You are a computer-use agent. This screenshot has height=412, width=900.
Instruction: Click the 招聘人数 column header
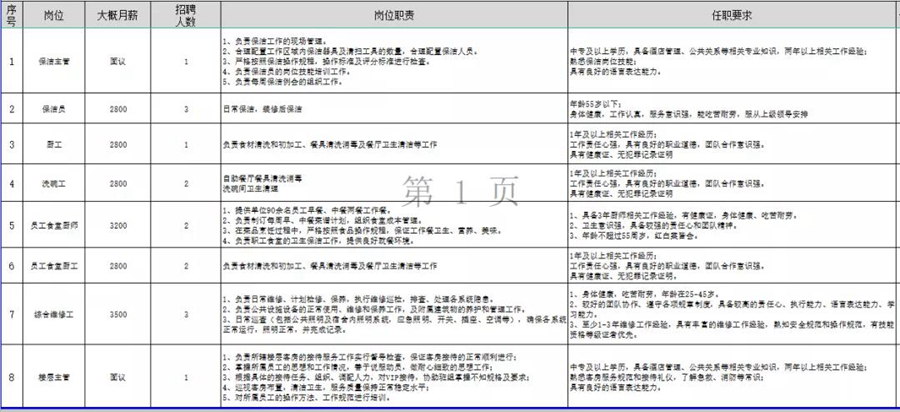[186, 16]
